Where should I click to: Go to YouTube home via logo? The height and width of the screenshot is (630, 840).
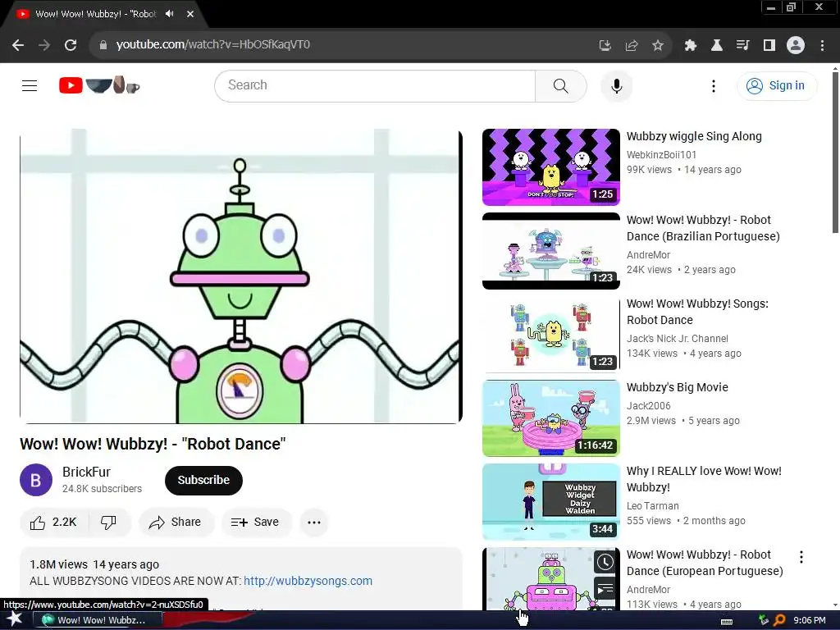click(x=99, y=85)
